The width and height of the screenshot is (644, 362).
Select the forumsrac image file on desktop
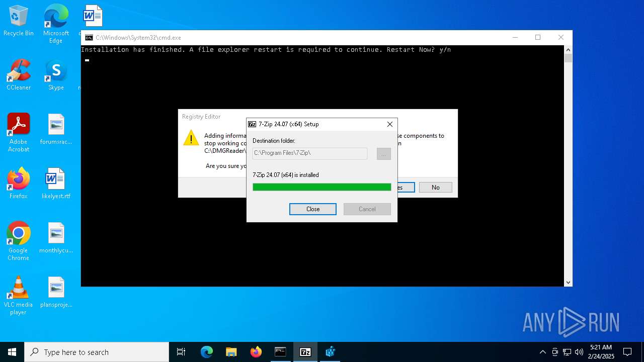[x=56, y=129]
